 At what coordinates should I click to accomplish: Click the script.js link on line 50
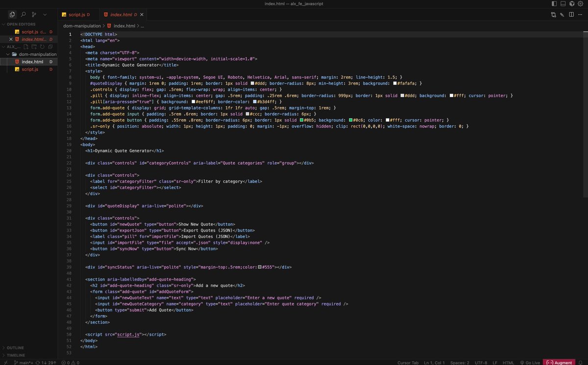[x=128, y=334]
